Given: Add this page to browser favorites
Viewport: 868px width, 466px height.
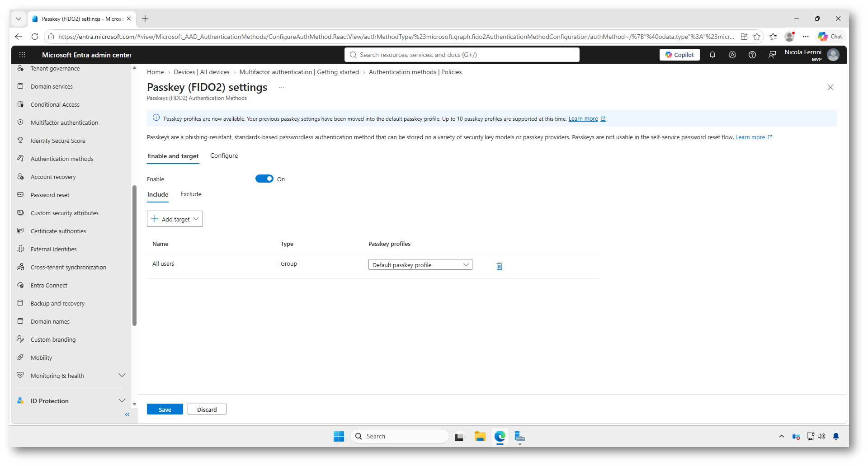Looking at the screenshot, I should 757,37.
